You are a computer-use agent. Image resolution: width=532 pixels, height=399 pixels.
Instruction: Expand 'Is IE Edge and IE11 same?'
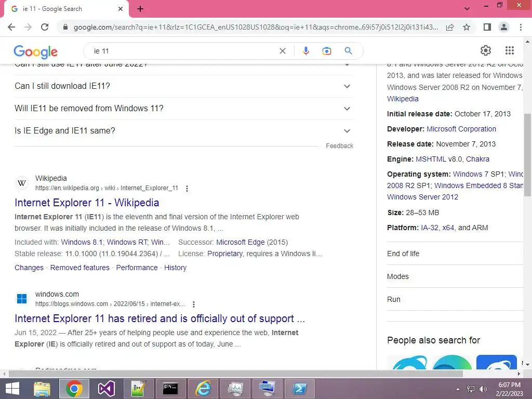coord(184,131)
